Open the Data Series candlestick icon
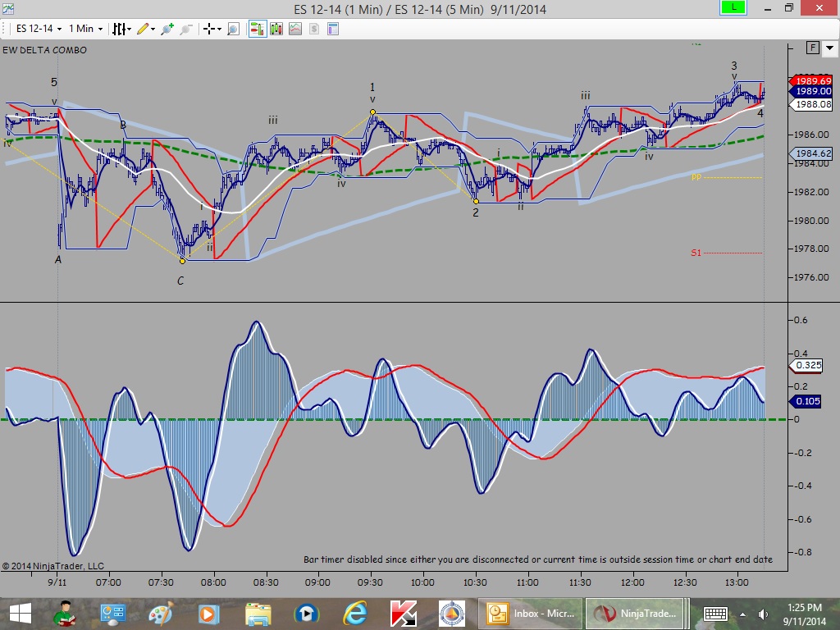840x630 pixels. 276,29
